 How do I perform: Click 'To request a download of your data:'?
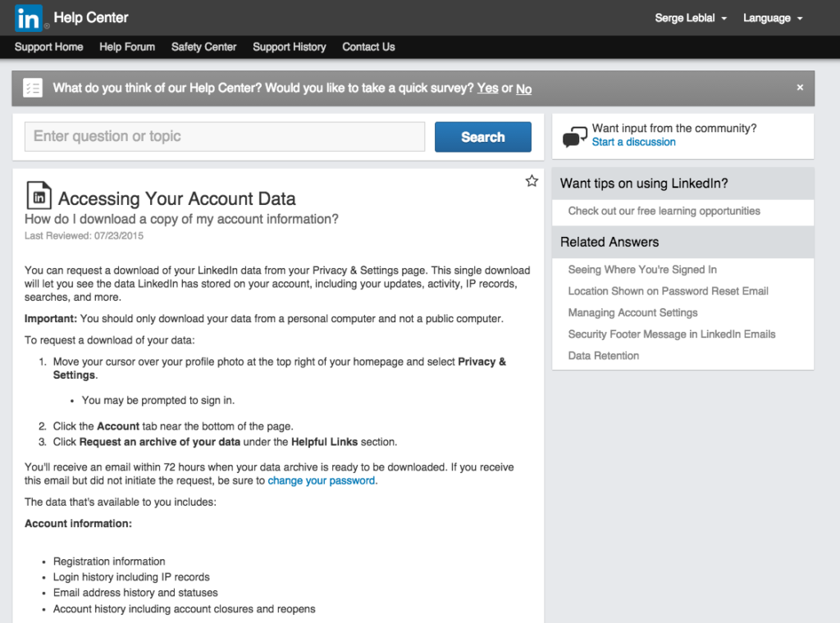(110, 340)
